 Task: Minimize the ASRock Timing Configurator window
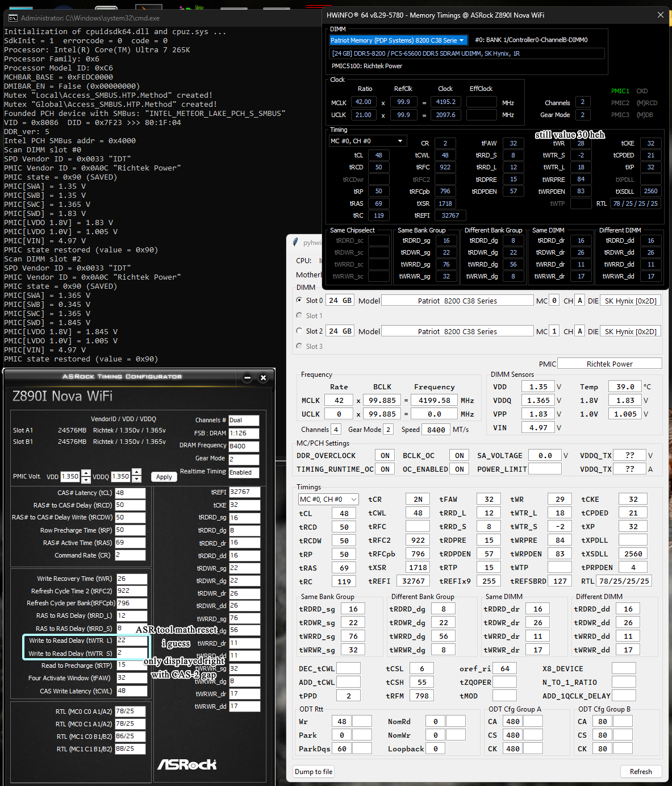[x=247, y=377]
